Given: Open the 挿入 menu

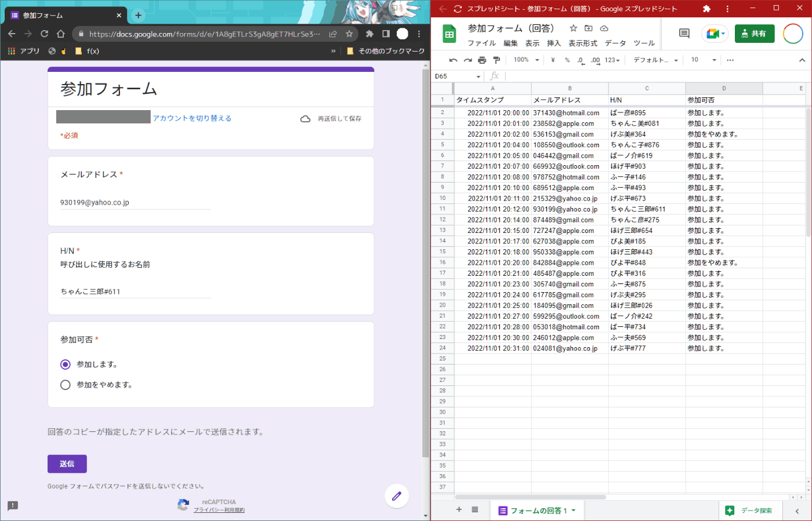Looking at the screenshot, I should (x=554, y=43).
